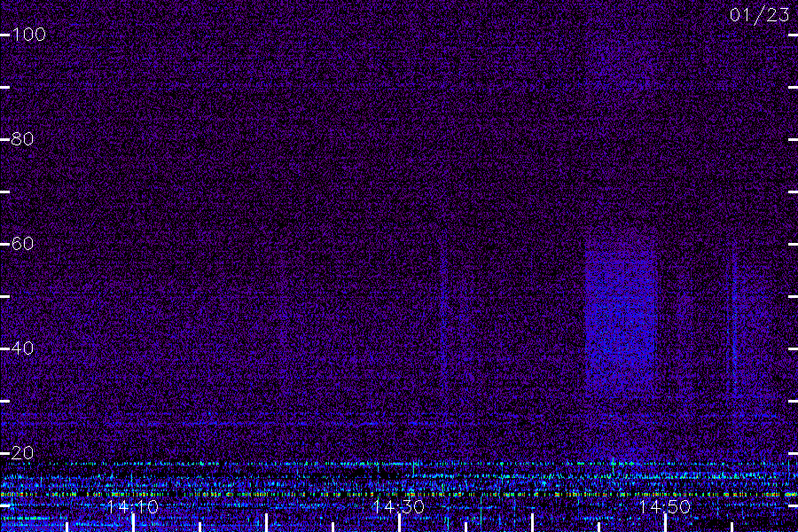This screenshot has width=798, height=532.
Task: Click the 100 frequency axis label
Action: click(x=28, y=35)
